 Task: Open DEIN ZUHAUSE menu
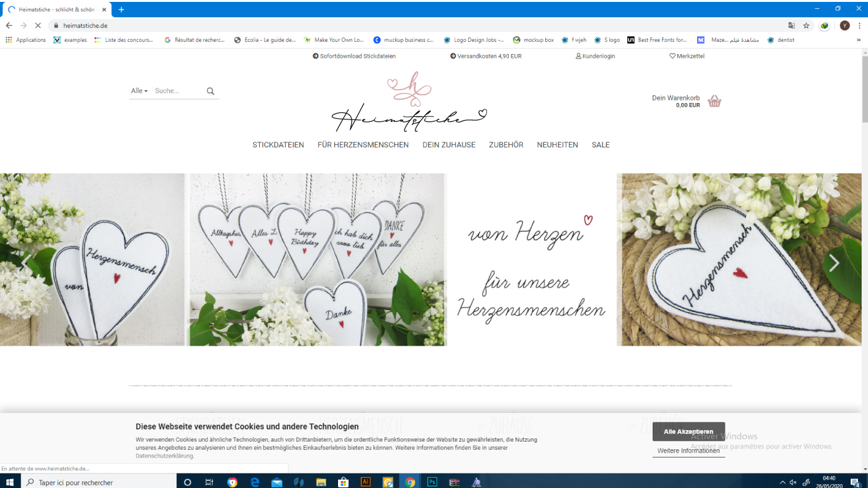(449, 145)
